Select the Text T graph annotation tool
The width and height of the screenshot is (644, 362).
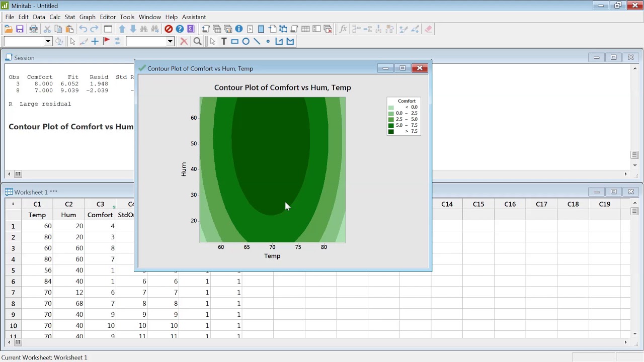click(224, 42)
